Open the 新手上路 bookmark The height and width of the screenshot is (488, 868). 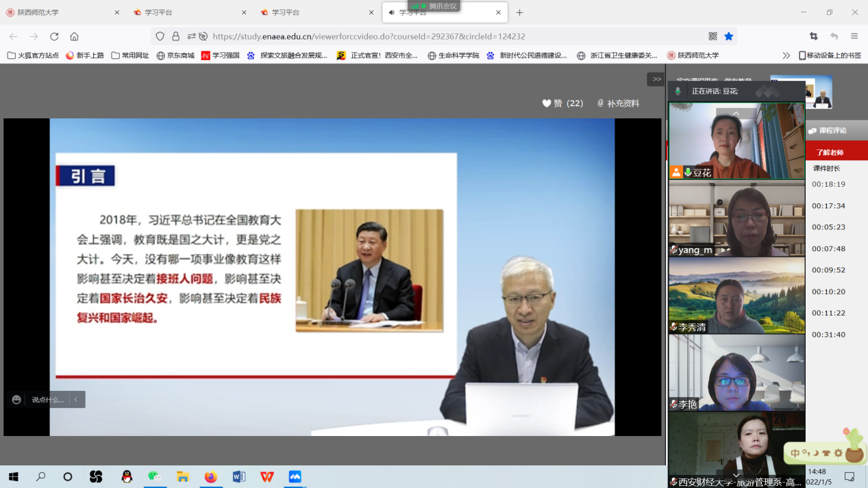click(85, 55)
